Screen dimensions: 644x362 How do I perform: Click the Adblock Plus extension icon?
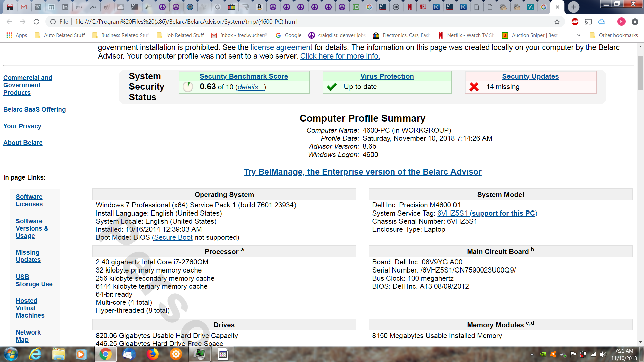tap(575, 22)
